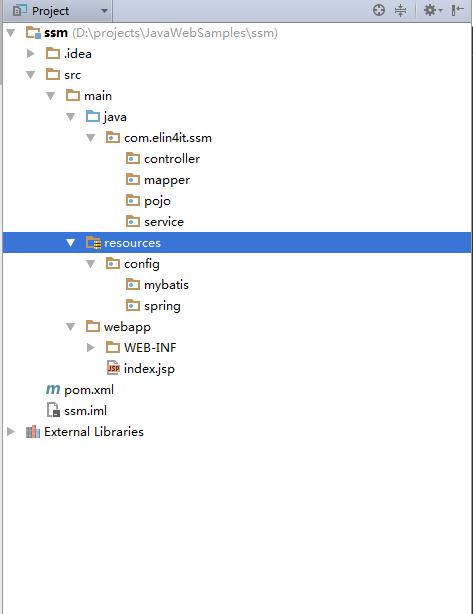Click the main folder icon

73,95
